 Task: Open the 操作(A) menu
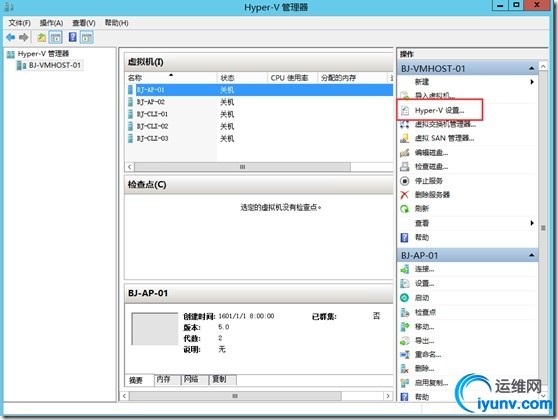tap(51, 23)
